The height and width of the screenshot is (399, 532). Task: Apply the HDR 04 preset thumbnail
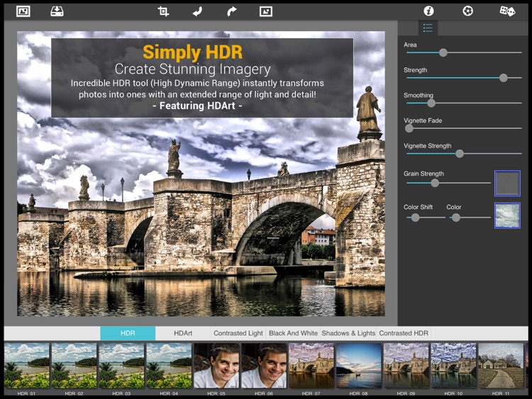[169, 366]
